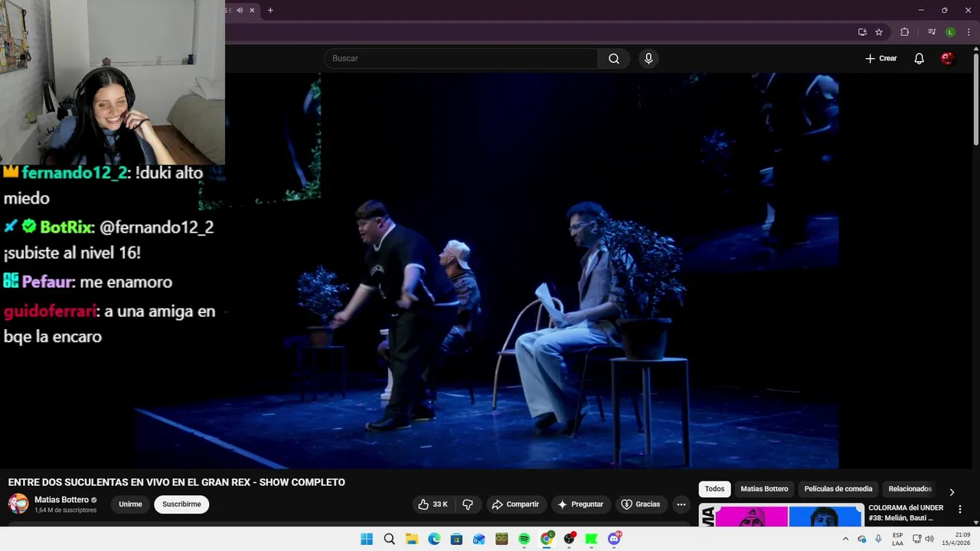980x551 pixels.
Task: Click the Unirme button
Action: click(x=130, y=504)
